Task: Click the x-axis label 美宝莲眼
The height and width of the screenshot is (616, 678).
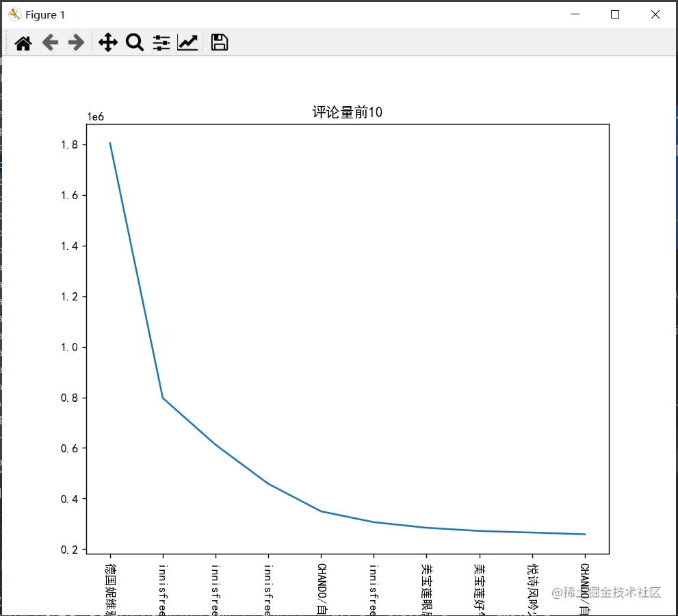Action: tap(427, 589)
